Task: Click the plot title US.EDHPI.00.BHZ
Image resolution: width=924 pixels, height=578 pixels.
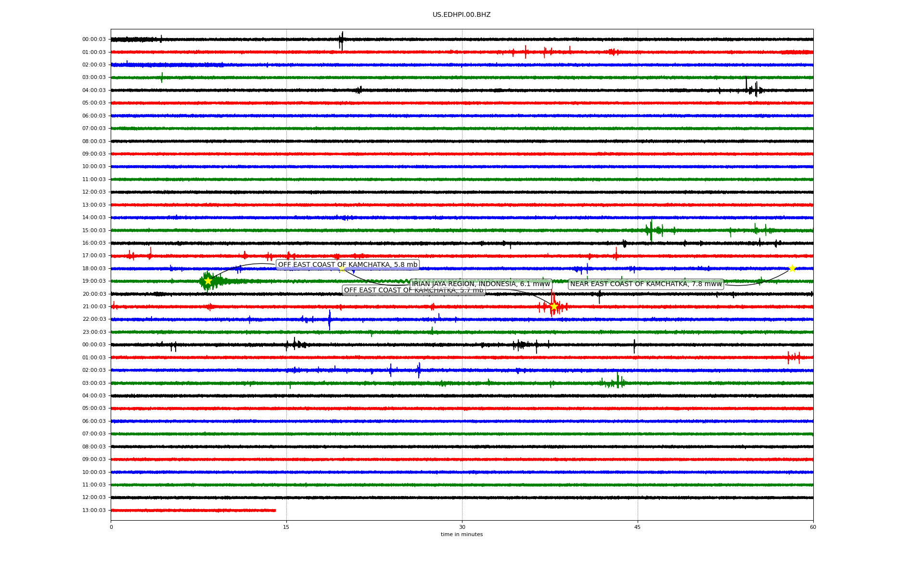Action: click(x=462, y=15)
